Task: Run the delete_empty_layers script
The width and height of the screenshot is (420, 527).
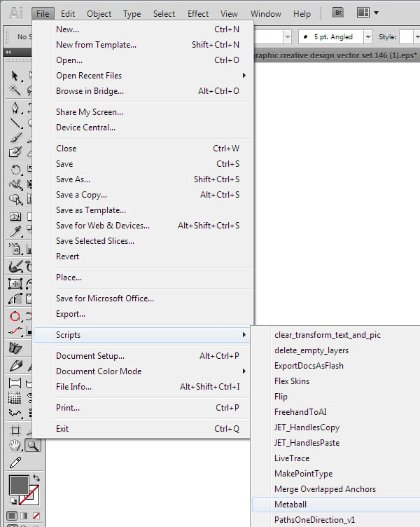Action: point(336,350)
